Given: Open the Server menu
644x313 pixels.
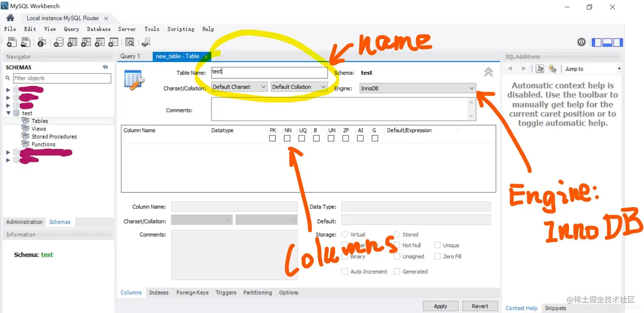Looking at the screenshot, I should click(127, 29).
